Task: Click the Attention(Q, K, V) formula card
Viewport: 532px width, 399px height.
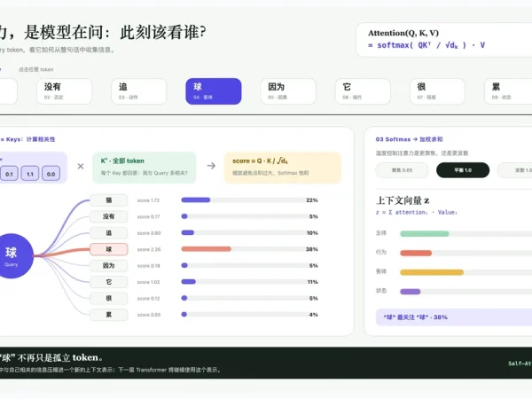Action: pos(444,40)
